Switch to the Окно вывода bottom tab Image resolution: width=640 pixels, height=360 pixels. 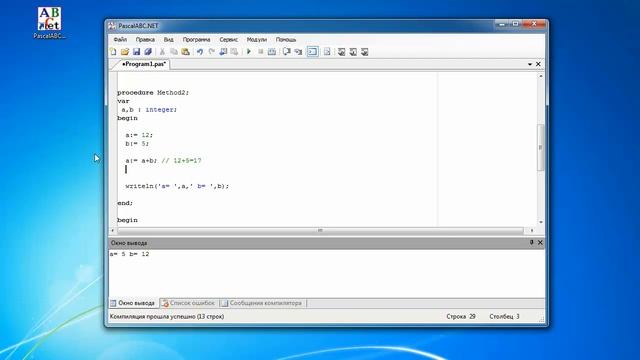133,303
